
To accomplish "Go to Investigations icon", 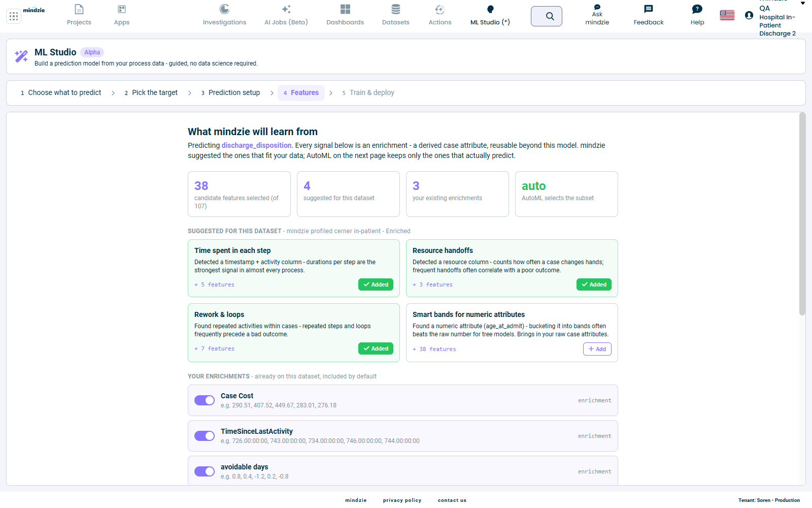I will point(224,9).
